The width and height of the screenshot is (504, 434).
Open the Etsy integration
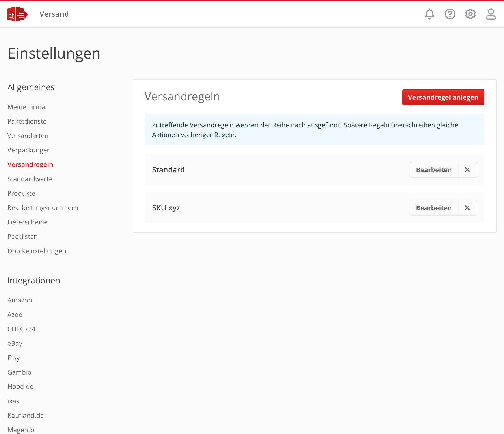pyautogui.click(x=14, y=358)
